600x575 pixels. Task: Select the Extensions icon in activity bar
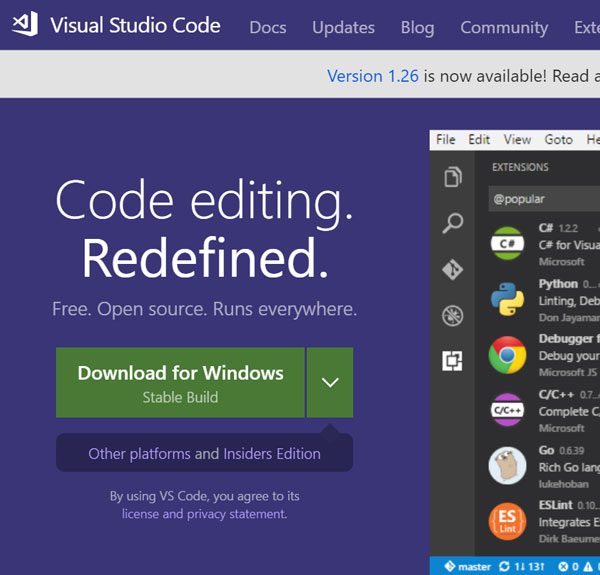coord(452,361)
